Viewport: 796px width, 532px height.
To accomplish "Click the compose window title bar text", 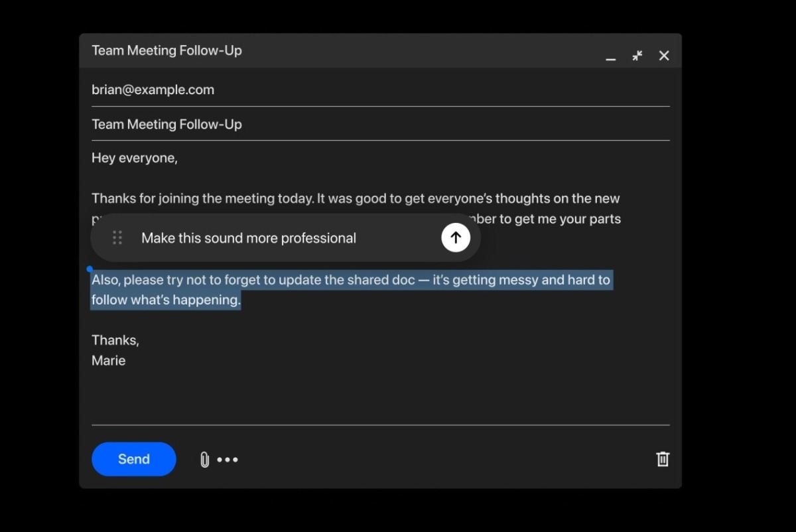I will pos(167,51).
